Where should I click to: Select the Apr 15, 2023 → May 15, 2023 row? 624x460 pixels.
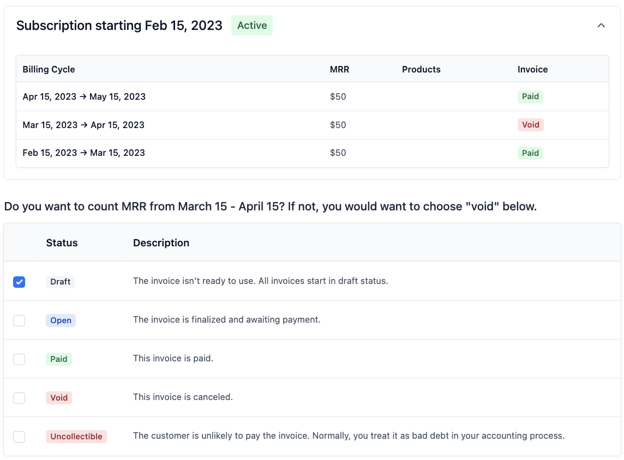pyautogui.click(x=312, y=97)
